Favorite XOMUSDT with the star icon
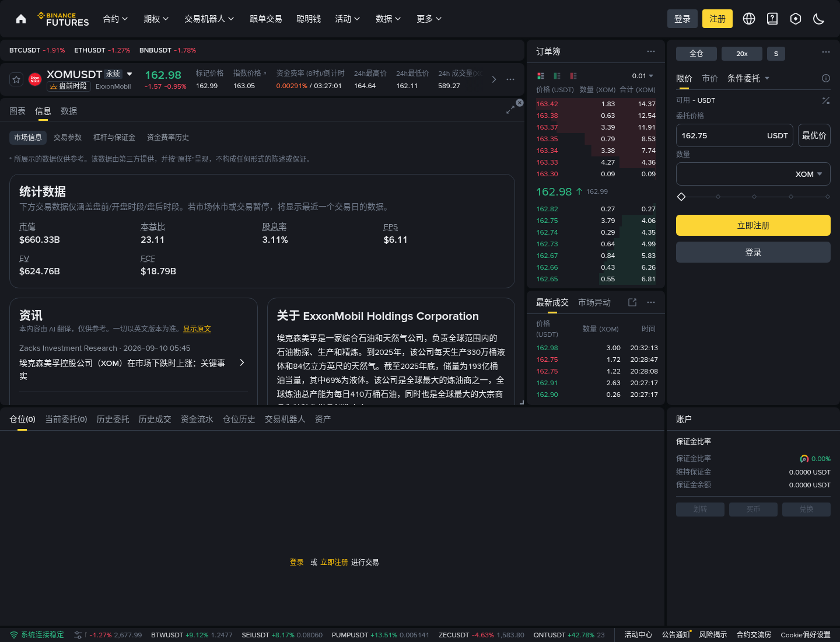This screenshot has width=840, height=642. [16, 79]
